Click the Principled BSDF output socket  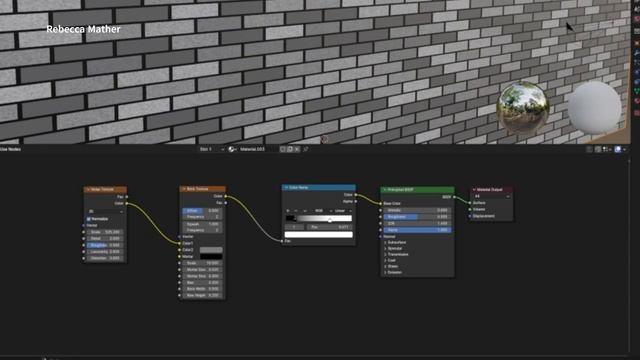(x=454, y=197)
